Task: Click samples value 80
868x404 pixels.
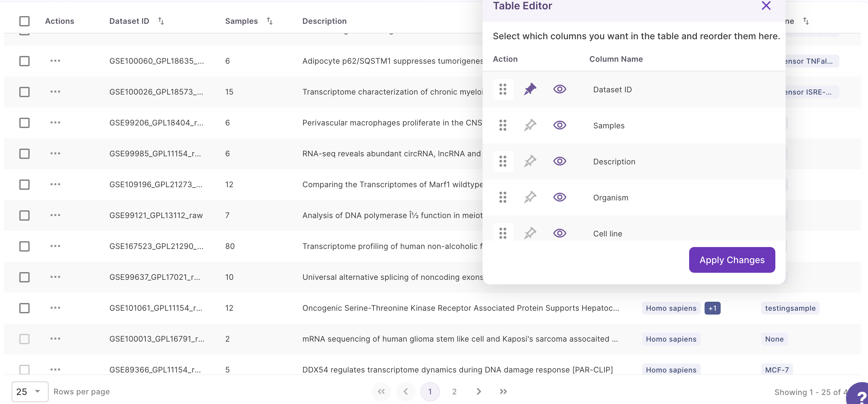Action: pyautogui.click(x=230, y=246)
